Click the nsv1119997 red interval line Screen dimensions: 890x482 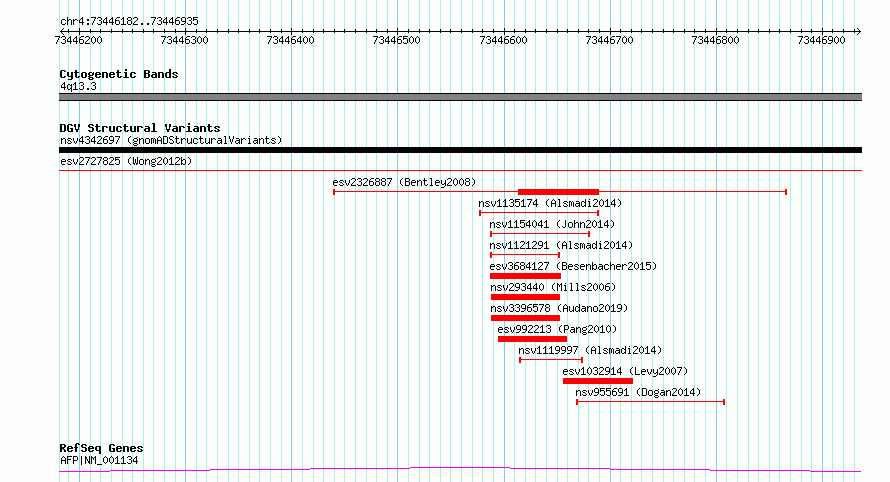551,360
